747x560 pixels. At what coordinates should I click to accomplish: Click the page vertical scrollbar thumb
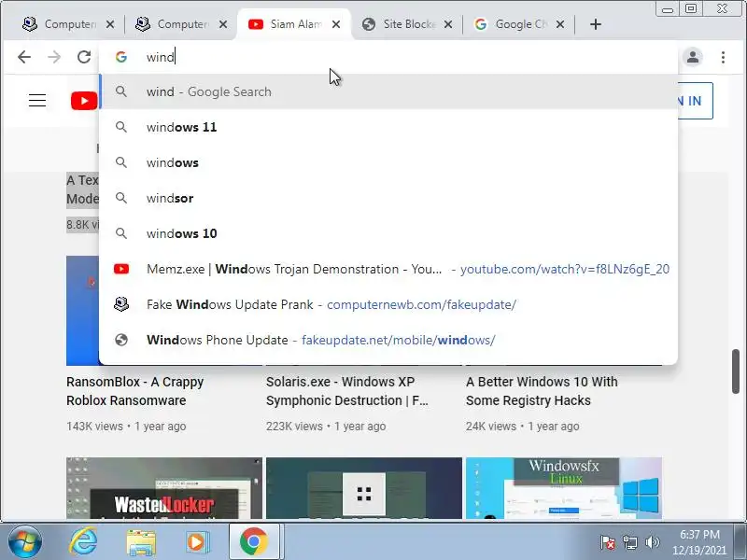pyautogui.click(x=736, y=371)
